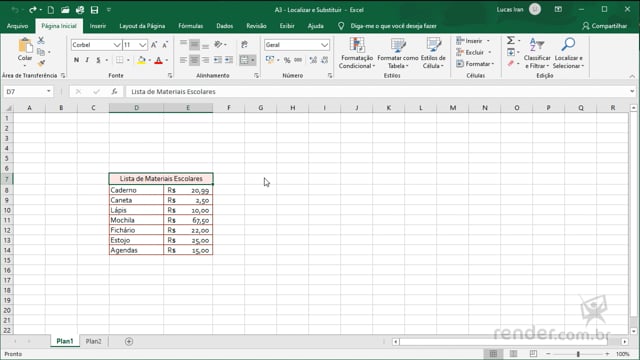This screenshot has width=640, height=360.
Task: Open Localizar e Selecionar
Action: tap(568, 53)
